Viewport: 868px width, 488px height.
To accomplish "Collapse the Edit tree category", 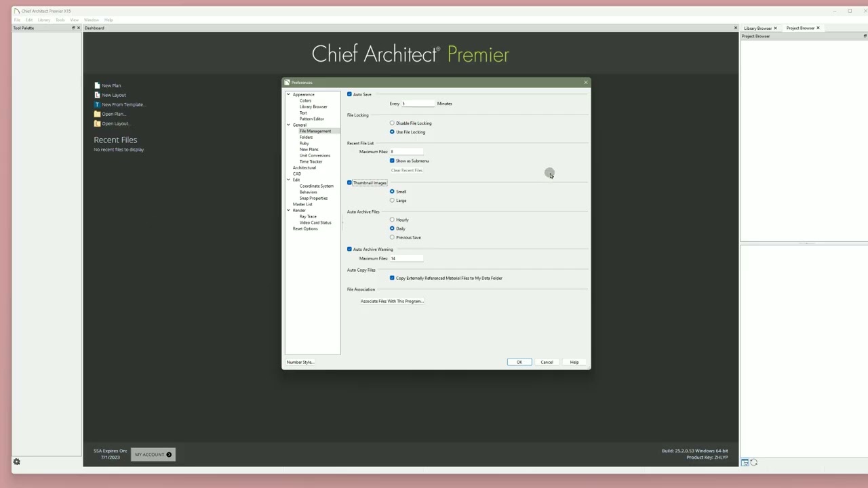I will pyautogui.click(x=288, y=180).
